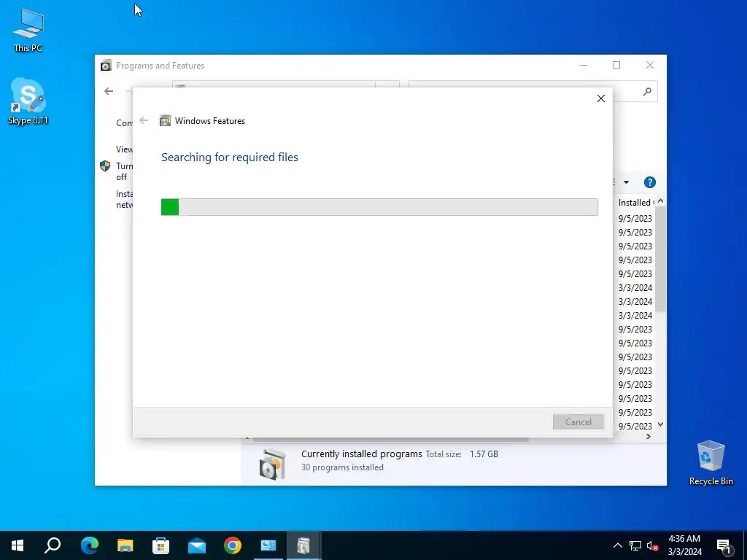This screenshot has width=747, height=560.
Task: Open network status tray icon
Action: point(635,545)
